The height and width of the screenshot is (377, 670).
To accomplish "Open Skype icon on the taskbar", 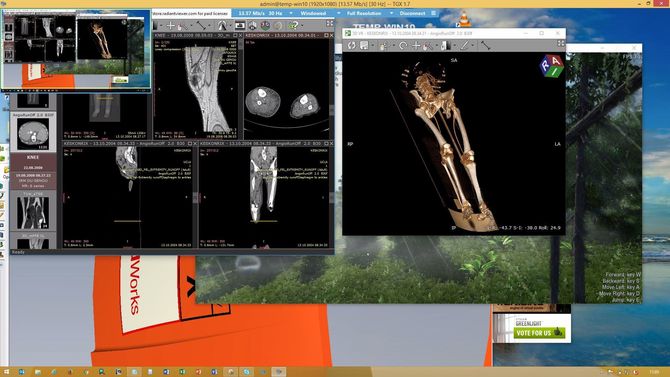I will [247, 372].
